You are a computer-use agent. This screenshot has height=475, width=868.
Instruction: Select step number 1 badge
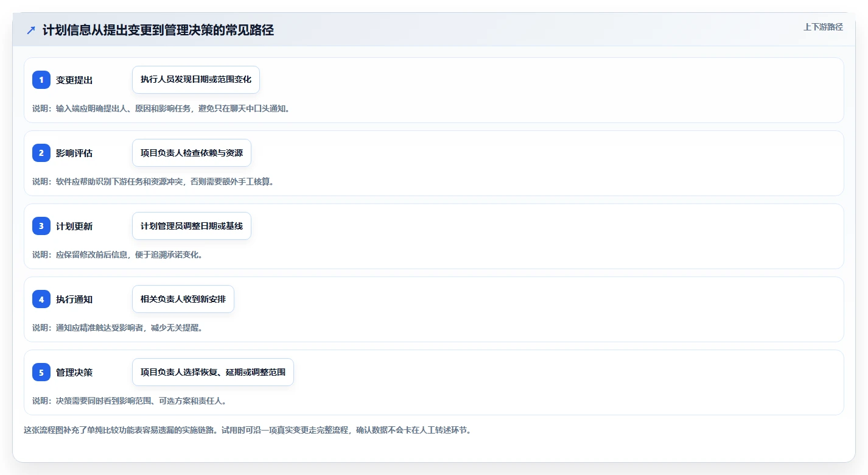click(x=41, y=80)
